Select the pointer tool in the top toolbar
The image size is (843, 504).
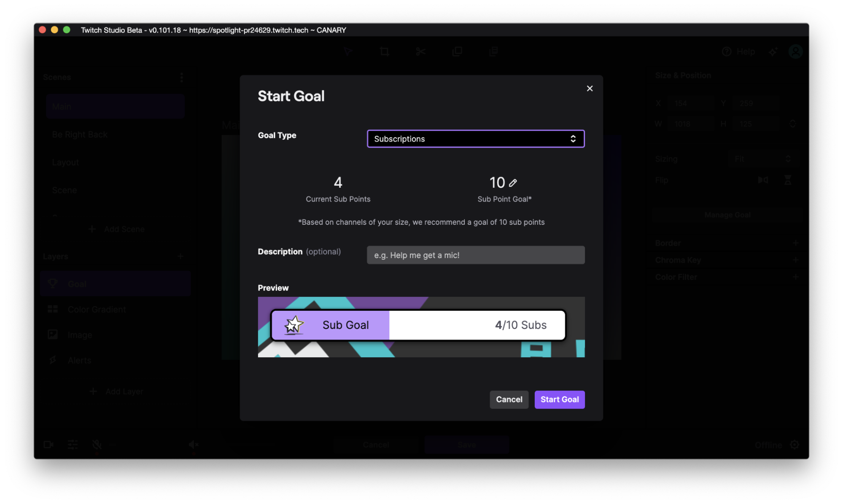click(x=348, y=51)
